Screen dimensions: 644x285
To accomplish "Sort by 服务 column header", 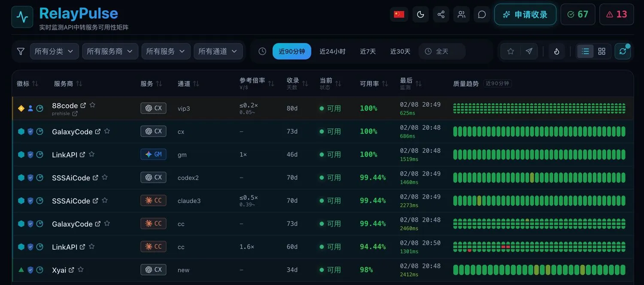I will 151,83.
